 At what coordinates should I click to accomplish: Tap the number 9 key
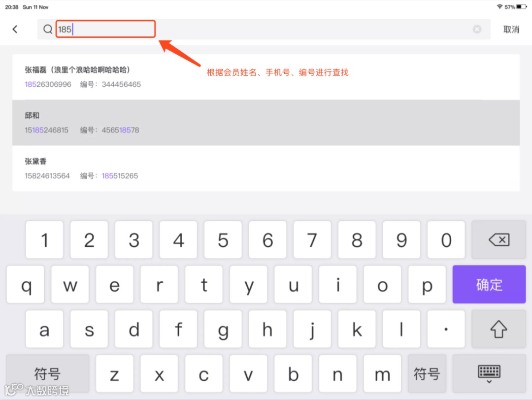[402, 240]
